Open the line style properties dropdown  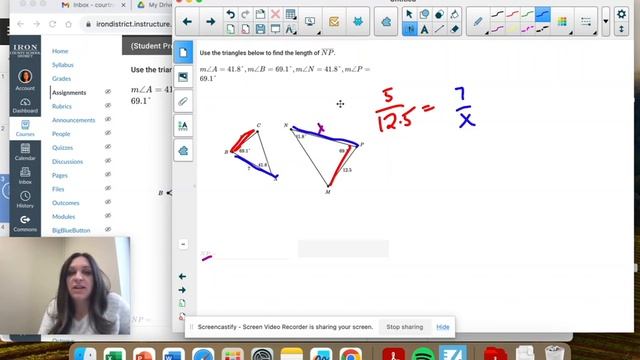click(586, 22)
